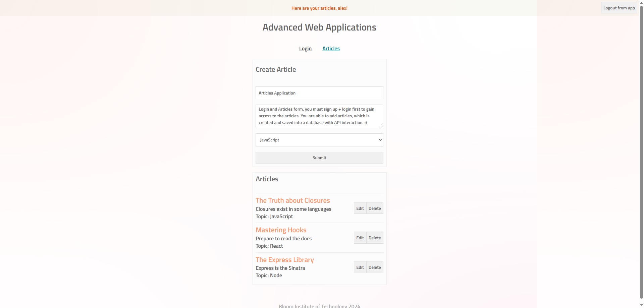
Task: Edit The Express Library article
Action: 360,267
